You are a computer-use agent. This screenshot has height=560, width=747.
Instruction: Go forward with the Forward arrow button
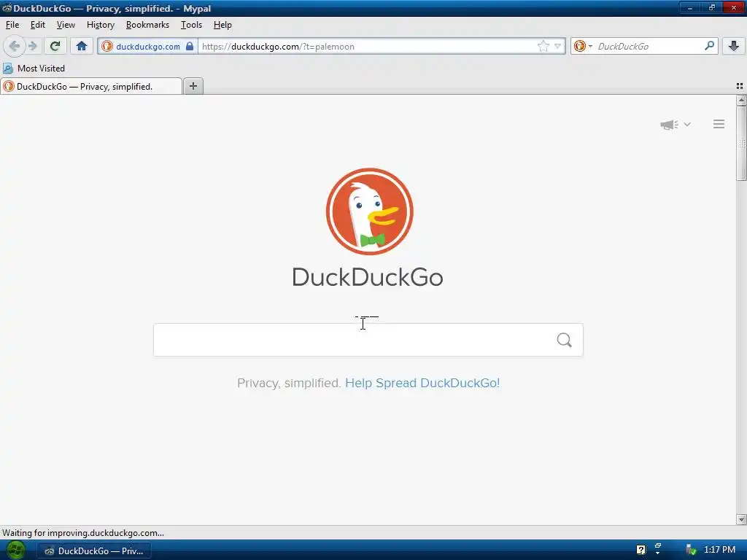point(33,46)
